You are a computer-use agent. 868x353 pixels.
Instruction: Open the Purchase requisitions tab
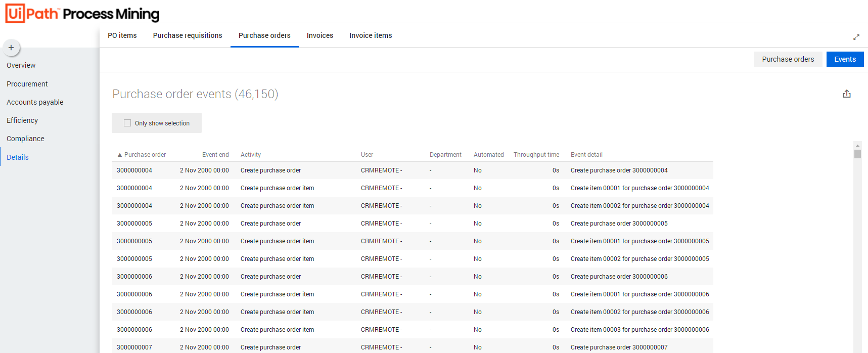(x=188, y=35)
